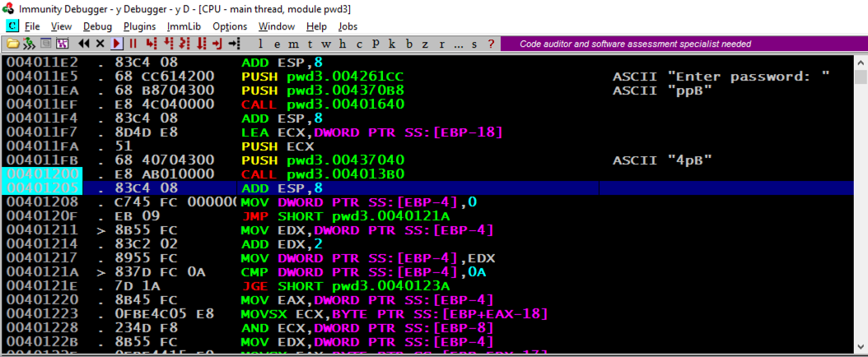Close the program with the X toolbar icon
Image resolution: width=868 pixels, height=357 pixels.
coord(100,44)
